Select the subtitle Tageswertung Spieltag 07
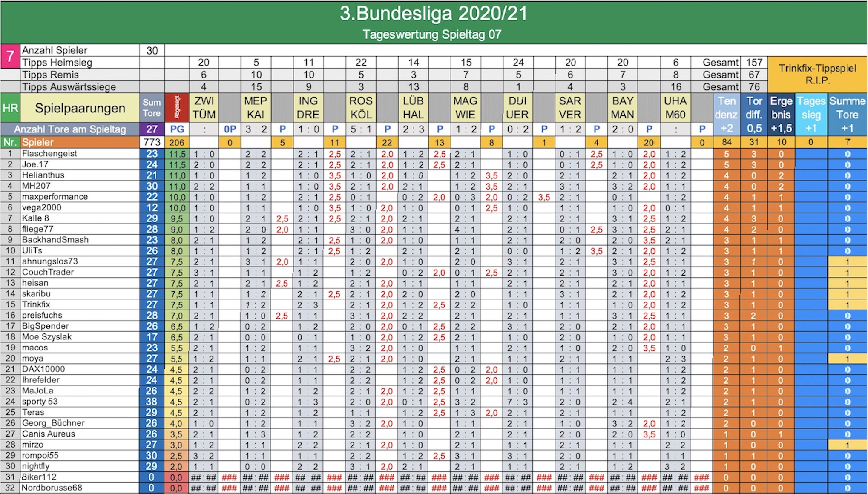Screen dimensions: 868x494 click(x=432, y=34)
